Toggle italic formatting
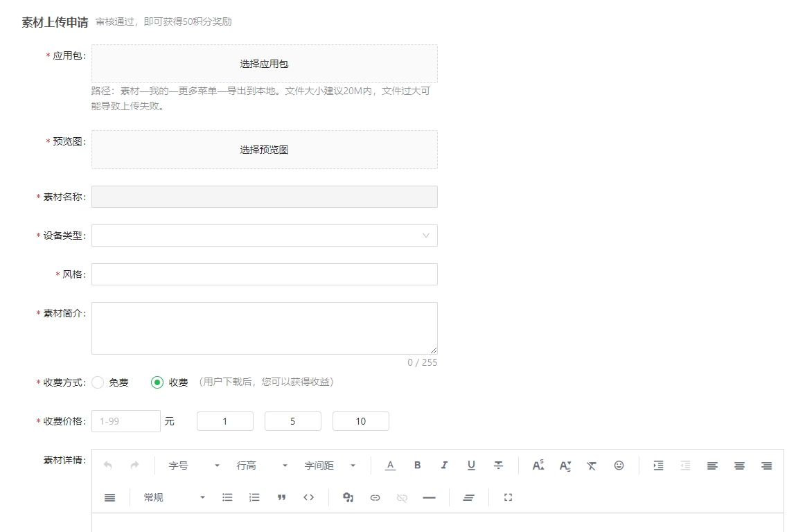The height and width of the screenshot is (532, 805). point(444,465)
